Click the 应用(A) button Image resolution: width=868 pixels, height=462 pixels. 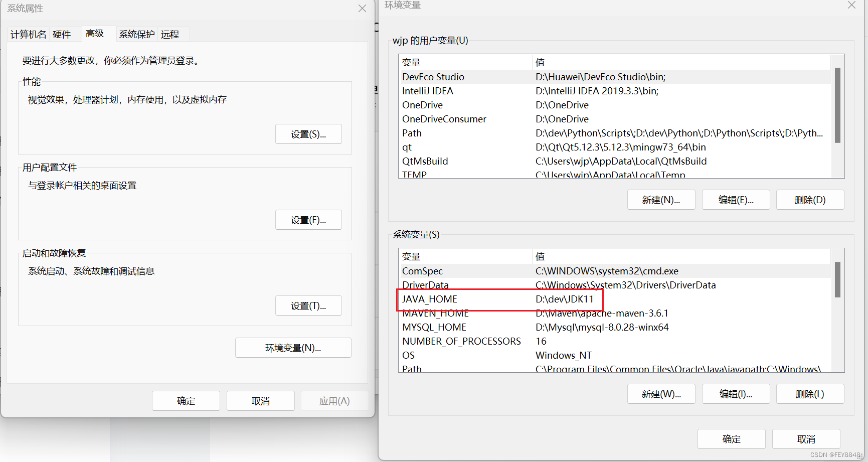334,400
